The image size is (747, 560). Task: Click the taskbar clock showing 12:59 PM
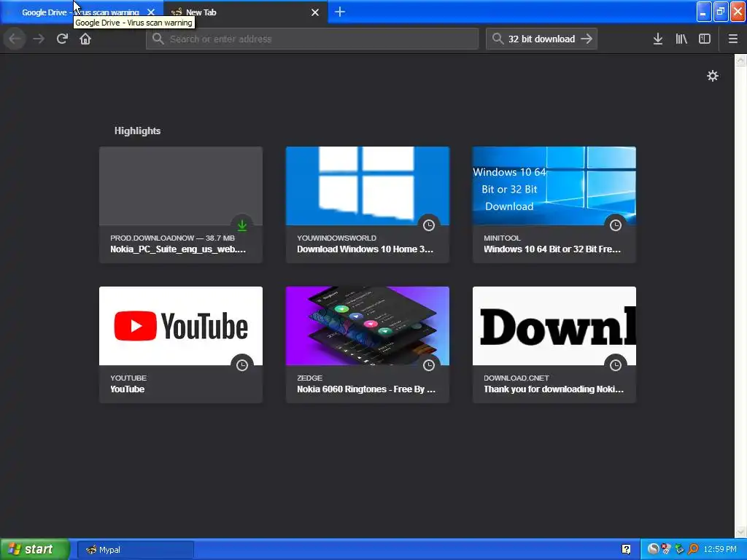tap(720, 549)
